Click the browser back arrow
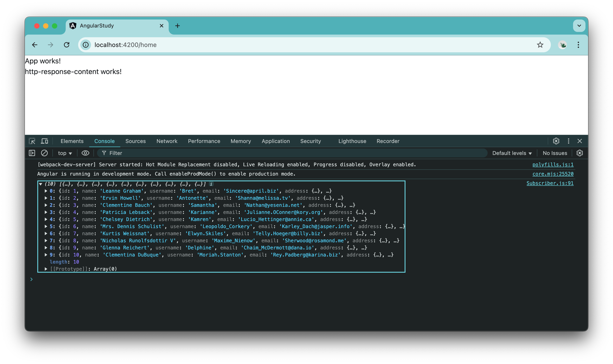The width and height of the screenshot is (613, 364). [35, 45]
